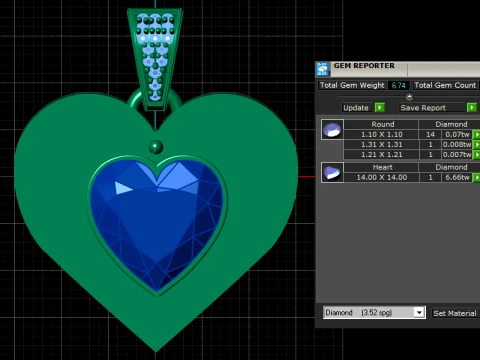This screenshot has width=480, height=360.
Task: Select the 14.00 X 14.00 heart size row
Action: click(382, 178)
